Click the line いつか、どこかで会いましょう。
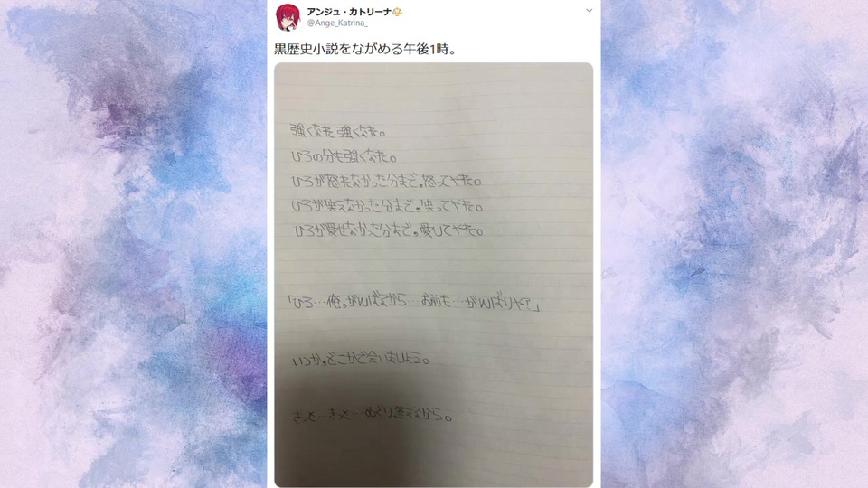 361,360
